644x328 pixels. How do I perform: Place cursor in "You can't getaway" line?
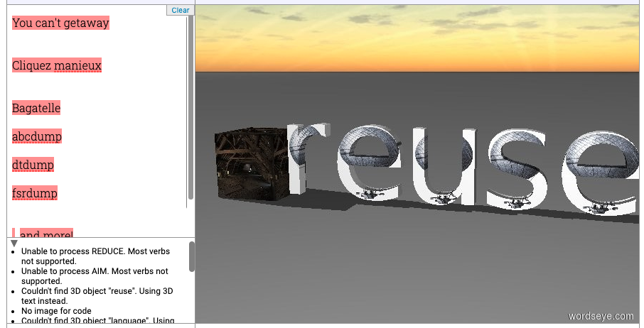(x=60, y=23)
